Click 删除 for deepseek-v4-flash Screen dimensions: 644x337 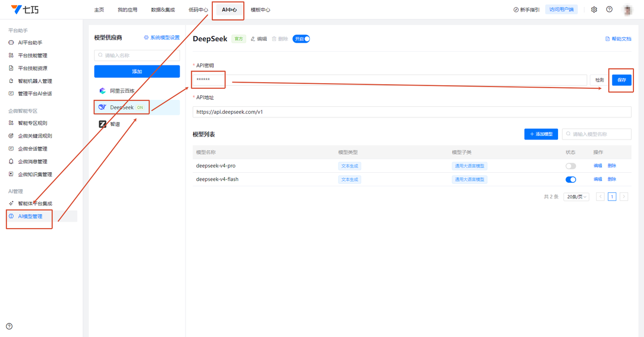(x=612, y=179)
